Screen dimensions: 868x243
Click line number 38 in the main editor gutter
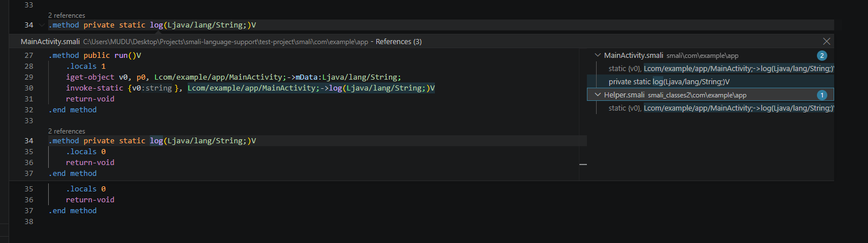(30, 221)
